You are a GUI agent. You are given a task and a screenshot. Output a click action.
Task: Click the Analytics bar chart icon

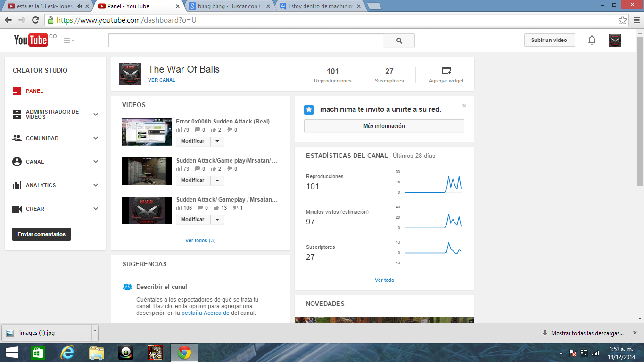click(17, 185)
